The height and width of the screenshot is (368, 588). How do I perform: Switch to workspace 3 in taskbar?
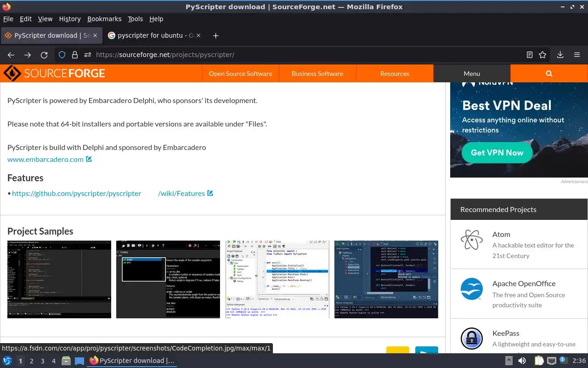click(x=42, y=361)
